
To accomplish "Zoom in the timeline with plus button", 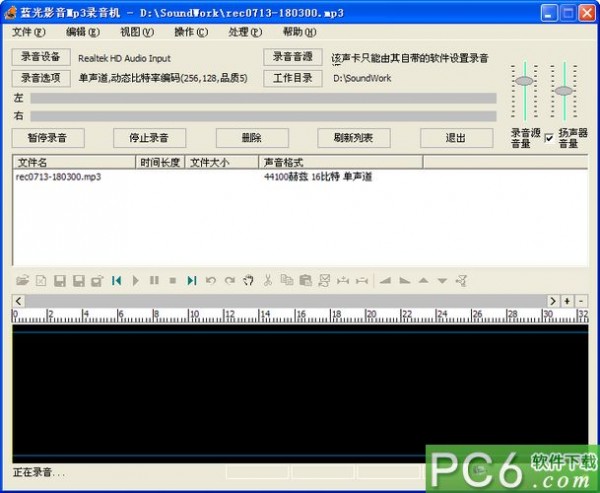I will pos(567,301).
